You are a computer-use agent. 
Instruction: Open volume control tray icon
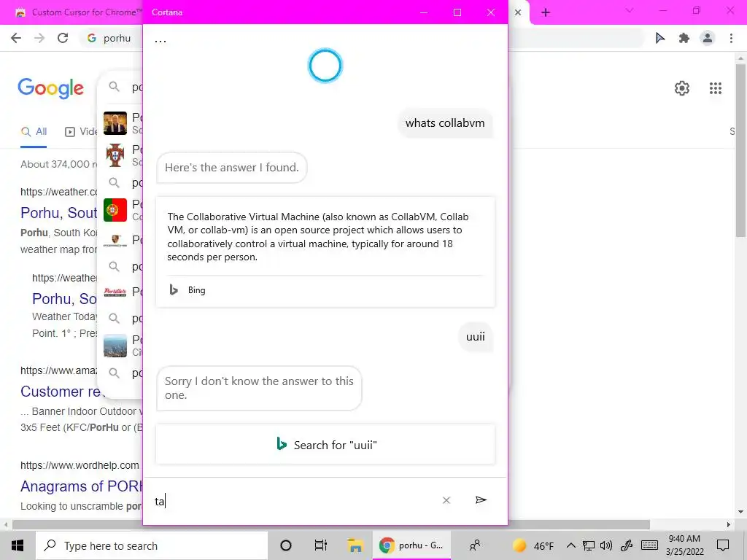click(x=606, y=545)
